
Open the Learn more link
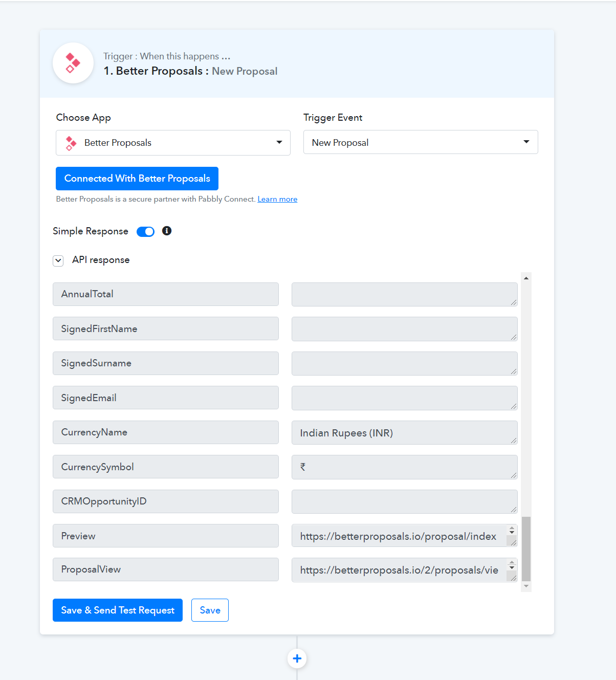277,199
